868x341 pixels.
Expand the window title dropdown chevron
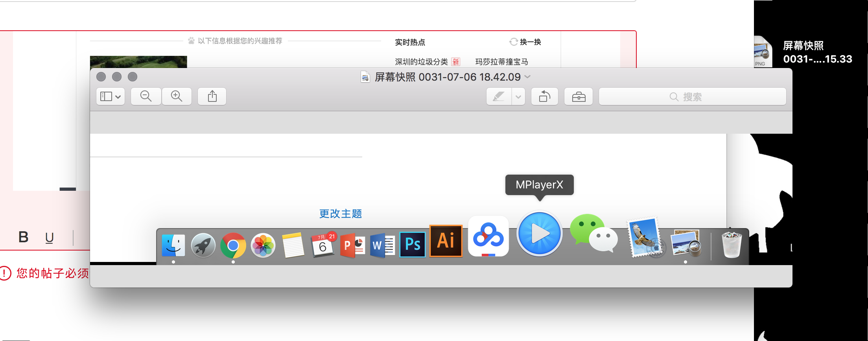[528, 77]
